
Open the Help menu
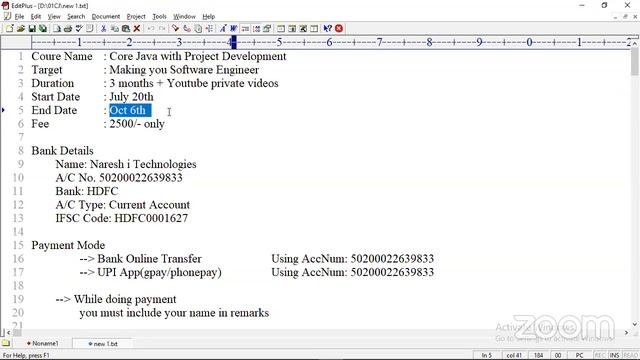point(209,17)
